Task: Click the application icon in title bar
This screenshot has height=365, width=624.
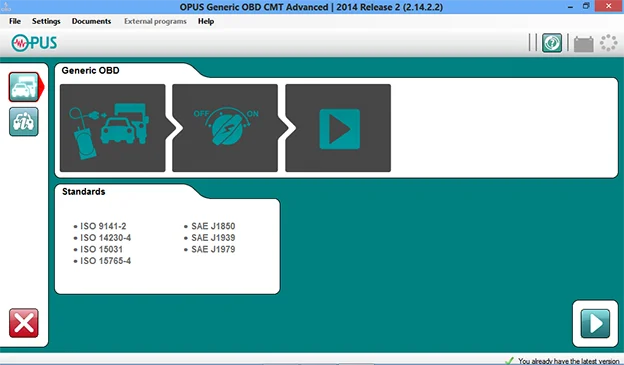Action: click(x=6, y=6)
